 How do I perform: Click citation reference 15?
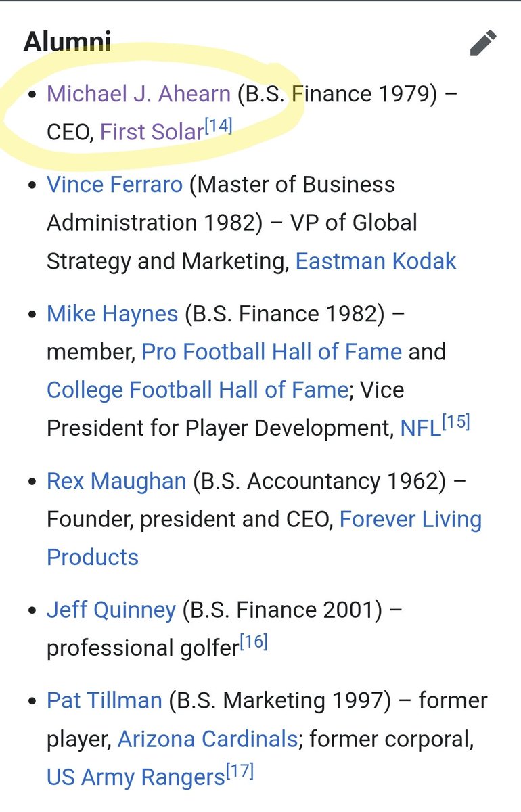tap(455, 422)
